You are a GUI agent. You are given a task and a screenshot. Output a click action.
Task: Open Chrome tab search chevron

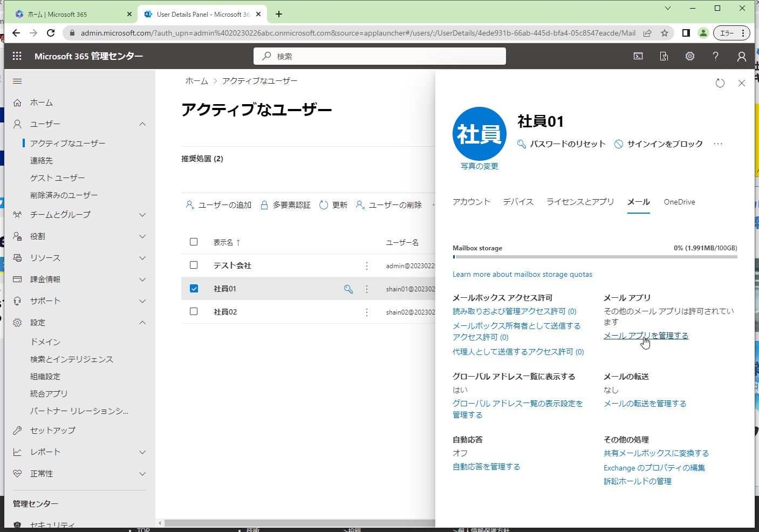pyautogui.click(x=668, y=8)
